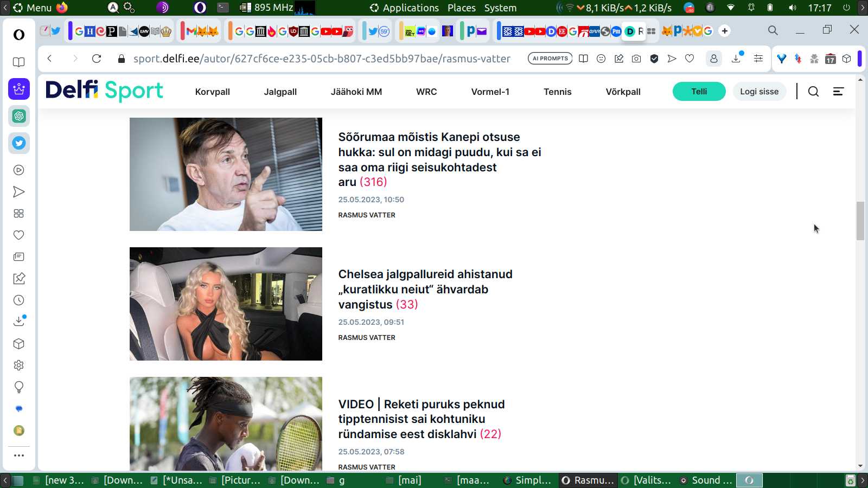
Task: Click the blonde woman in car thumbnail
Action: click(226, 304)
